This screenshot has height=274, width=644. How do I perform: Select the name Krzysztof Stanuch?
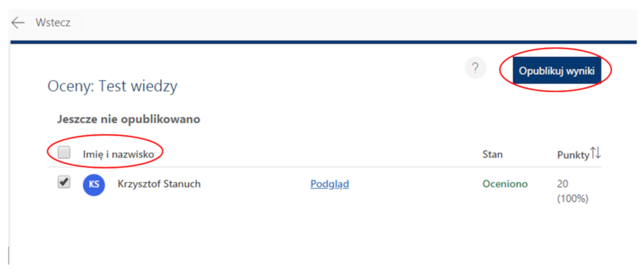click(x=159, y=184)
